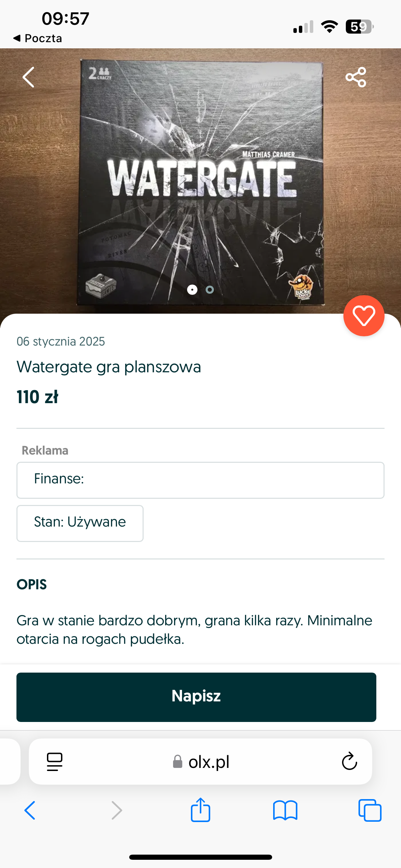Share the listing via share icon

click(x=356, y=77)
